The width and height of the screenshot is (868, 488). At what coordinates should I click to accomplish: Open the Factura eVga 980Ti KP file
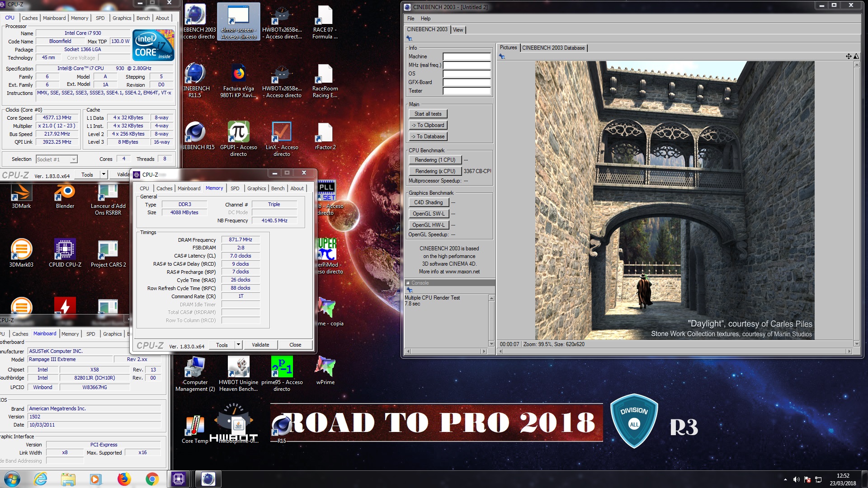click(x=239, y=80)
